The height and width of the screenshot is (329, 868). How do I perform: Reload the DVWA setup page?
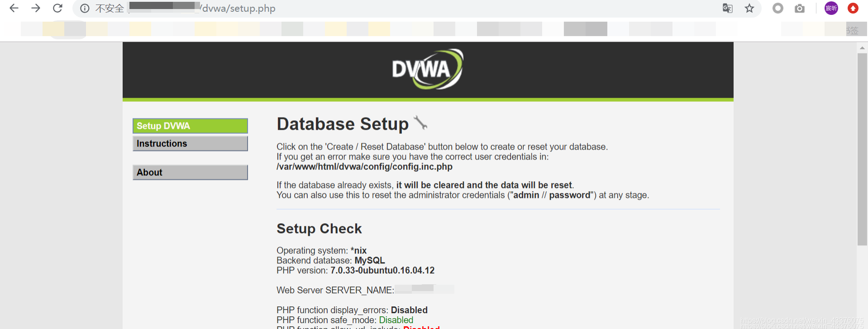click(x=57, y=8)
